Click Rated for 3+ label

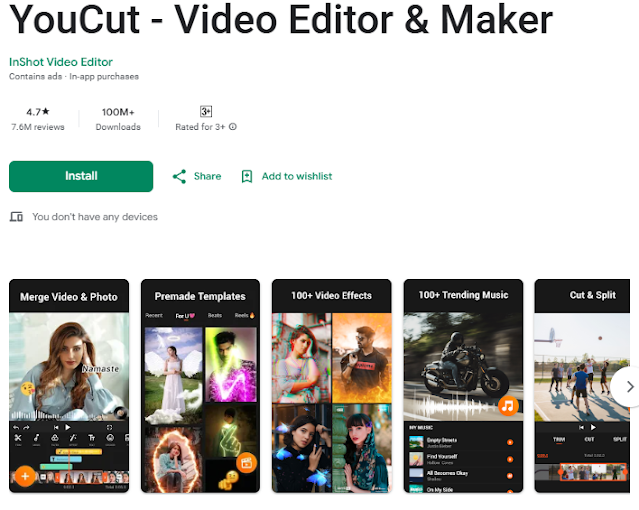click(200, 127)
